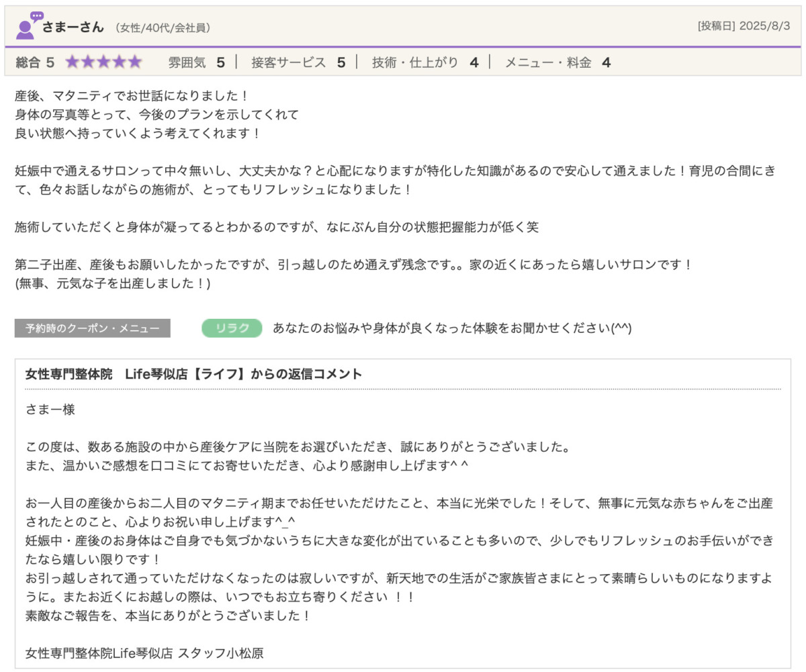
Task: Click the first purple rating star
Action: [73, 62]
